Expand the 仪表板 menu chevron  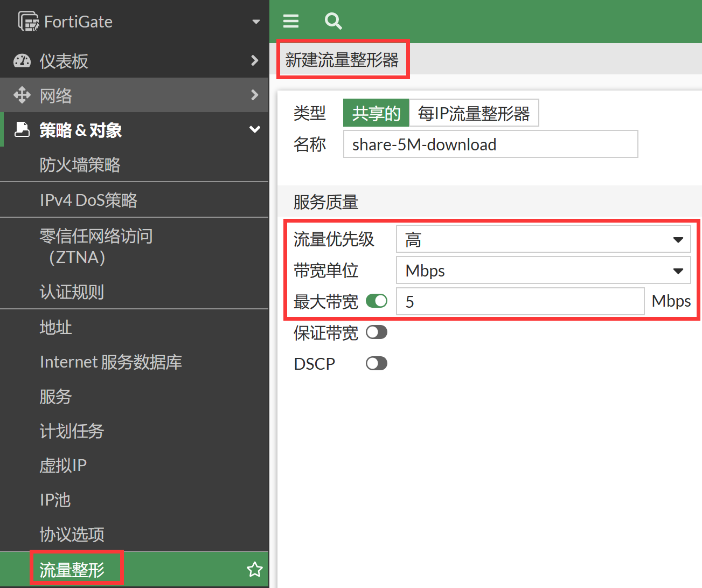point(255,60)
